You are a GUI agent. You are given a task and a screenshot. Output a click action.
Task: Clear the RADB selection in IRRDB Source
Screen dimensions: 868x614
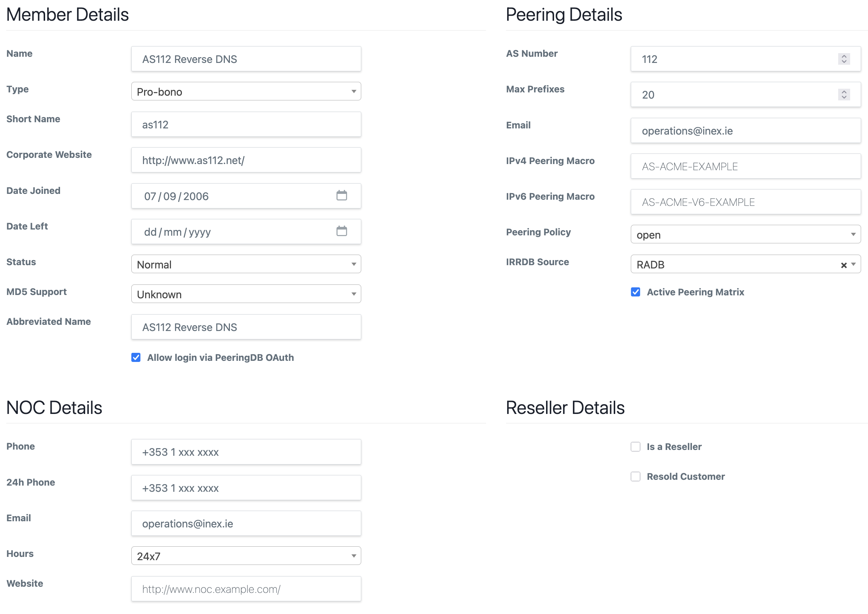tap(843, 265)
